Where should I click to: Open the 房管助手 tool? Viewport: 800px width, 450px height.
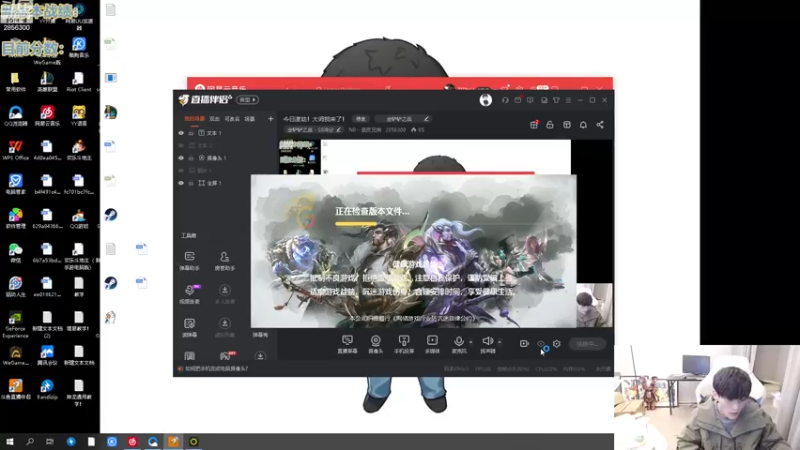pyautogui.click(x=224, y=261)
